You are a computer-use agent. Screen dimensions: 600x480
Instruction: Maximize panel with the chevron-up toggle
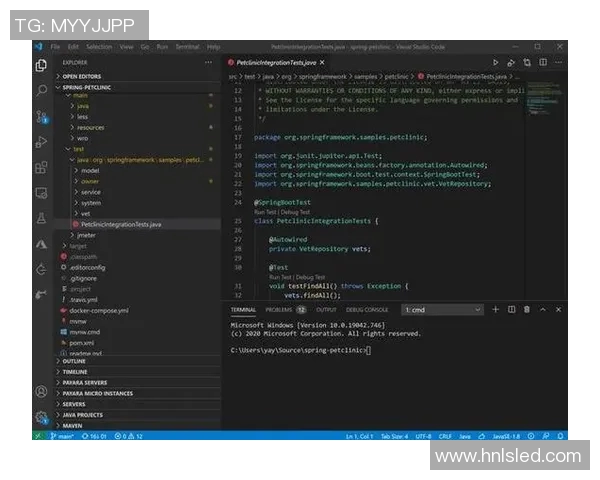[x=542, y=310]
